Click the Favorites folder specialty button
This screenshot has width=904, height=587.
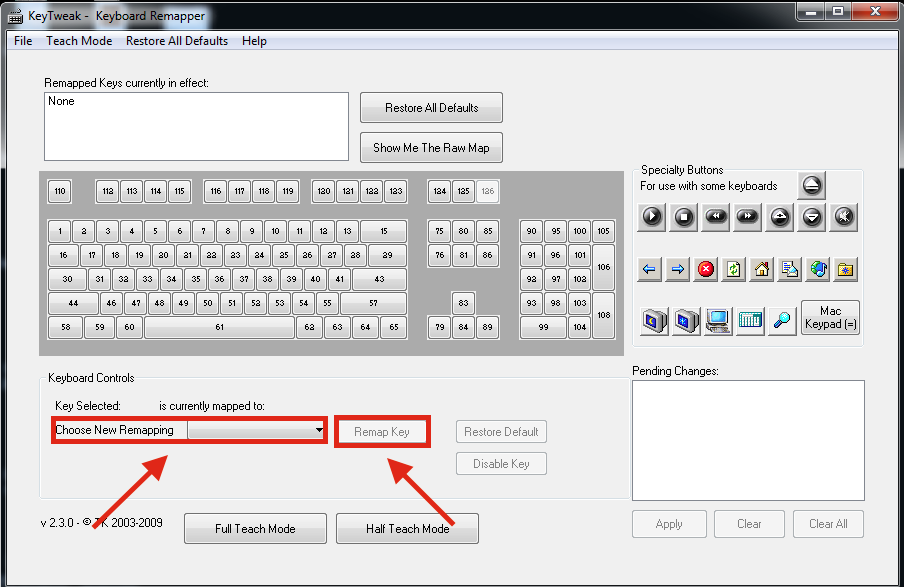pyautogui.click(x=846, y=269)
